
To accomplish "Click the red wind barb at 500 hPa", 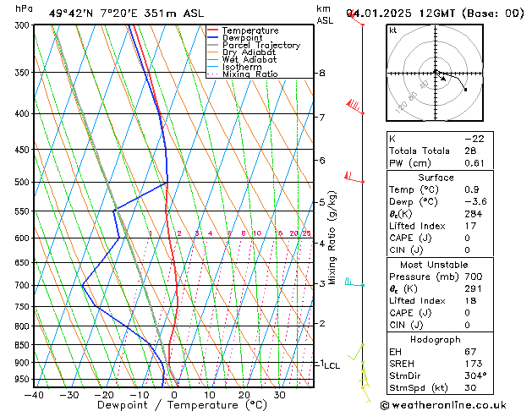I will [x=354, y=178].
